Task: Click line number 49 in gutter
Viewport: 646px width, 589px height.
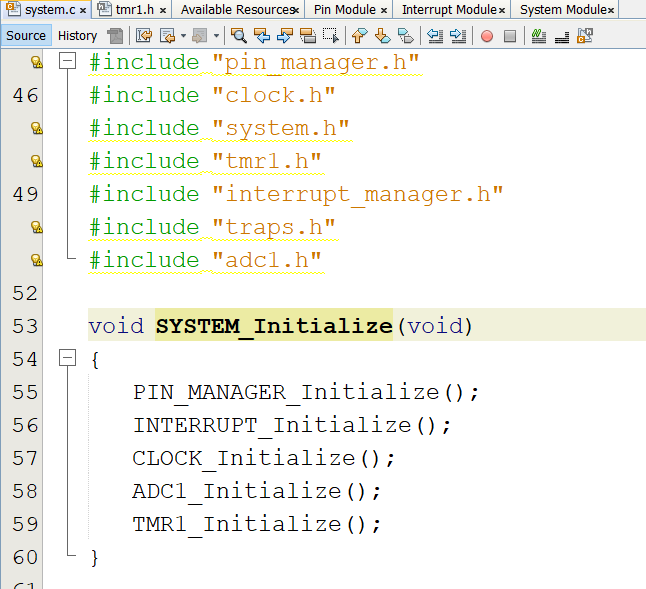Action: coord(26,194)
